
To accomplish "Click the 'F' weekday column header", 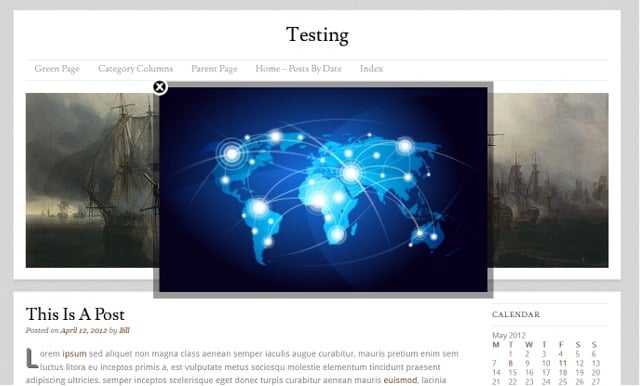I will pyautogui.click(x=561, y=345).
